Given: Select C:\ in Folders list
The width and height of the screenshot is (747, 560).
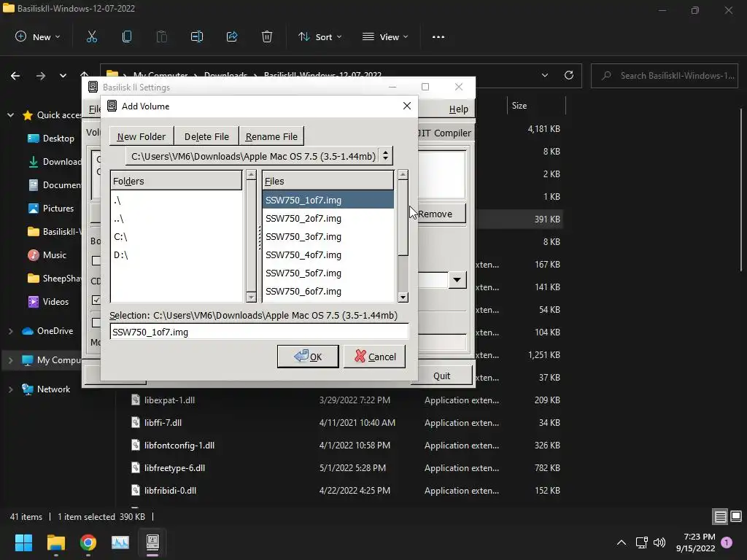Looking at the screenshot, I should tap(177, 237).
